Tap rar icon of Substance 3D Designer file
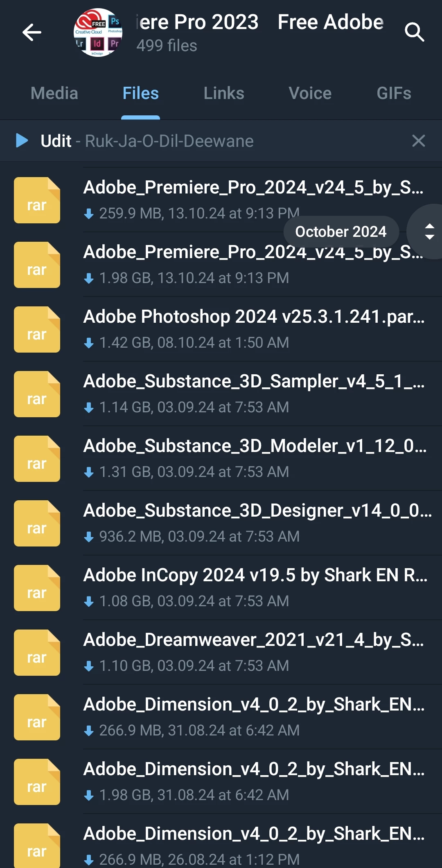This screenshot has height=868, width=442. point(37,523)
